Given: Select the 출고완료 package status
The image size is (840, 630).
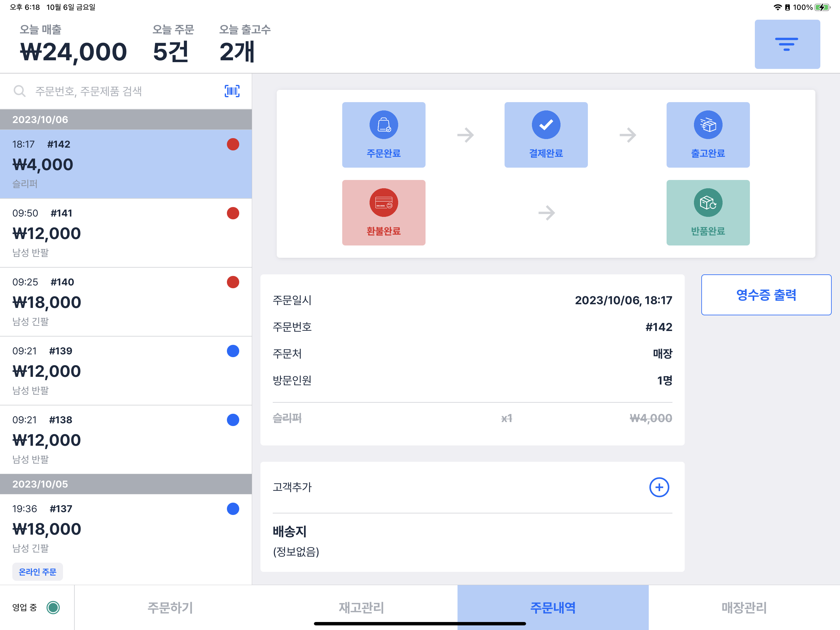Looking at the screenshot, I should (x=708, y=134).
